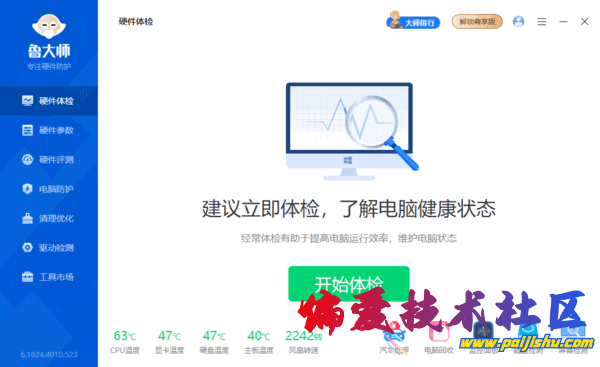The height and width of the screenshot is (367, 600).
Task: Open 大师排行 ranking button
Action: [413, 21]
